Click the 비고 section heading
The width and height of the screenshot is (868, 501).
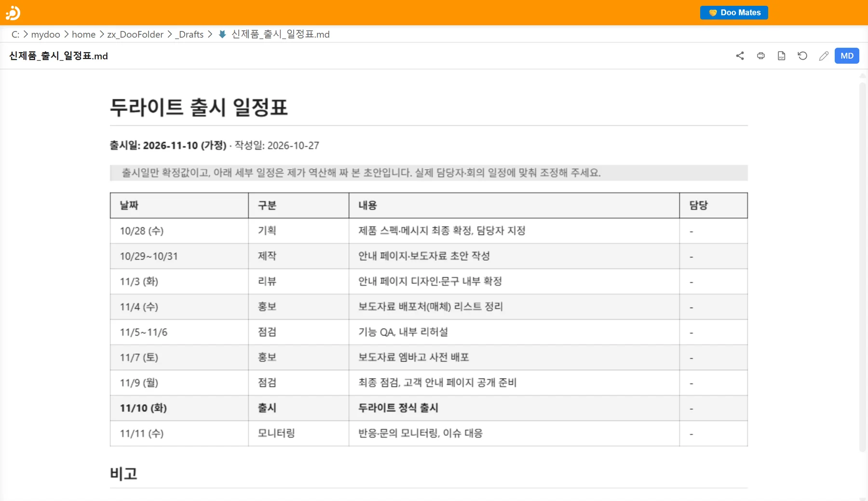[123, 474]
